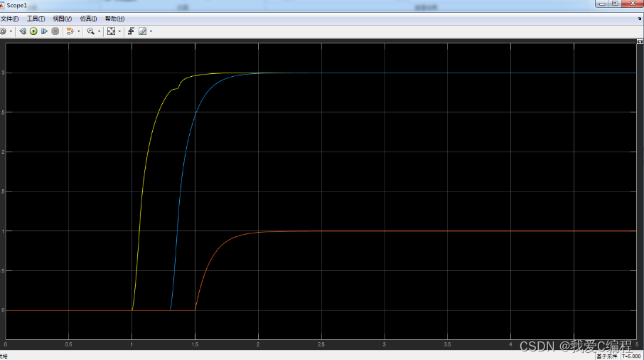Click the dock scope arrow in menu bar

pyautogui.click(x=640, y=18)
